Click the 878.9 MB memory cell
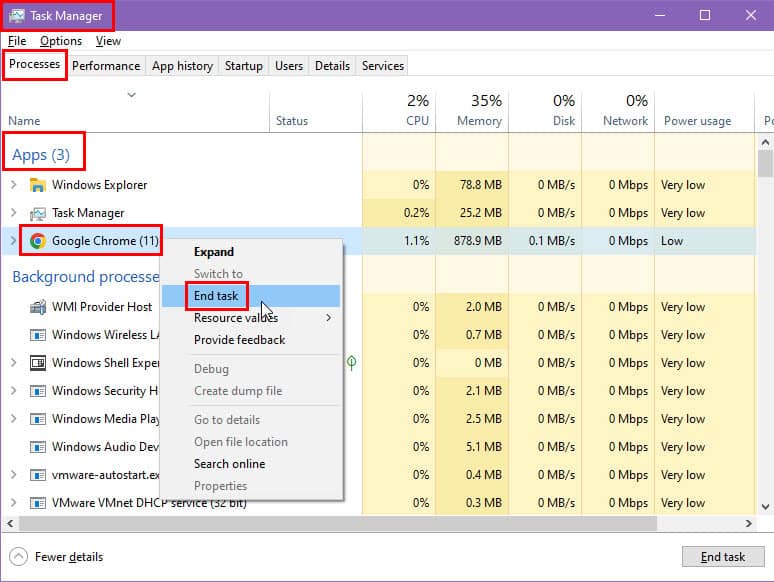The height and width of the screenshot is (582, 774). tap(472, 241)
